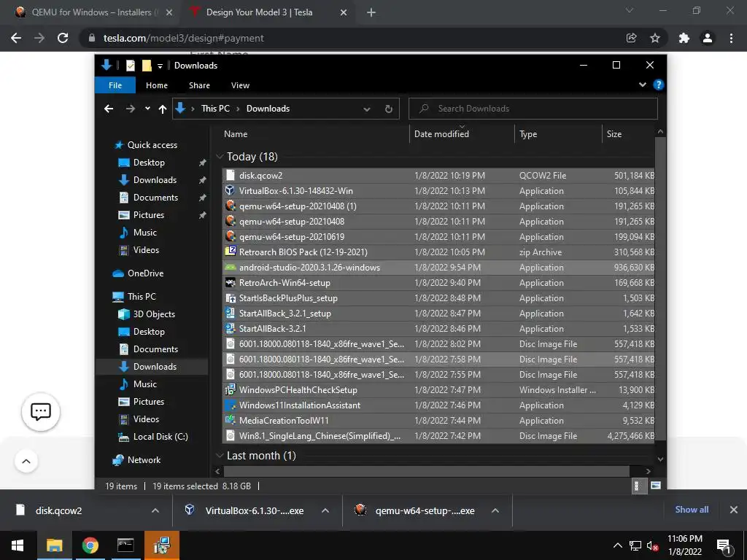
Task: Go back in File Explorer
Action: [109, 109]
